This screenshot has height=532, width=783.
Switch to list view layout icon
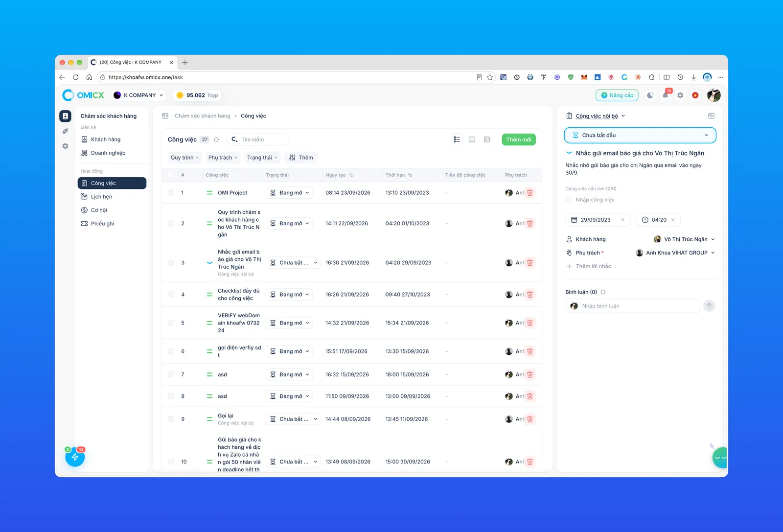click(457, 139)
